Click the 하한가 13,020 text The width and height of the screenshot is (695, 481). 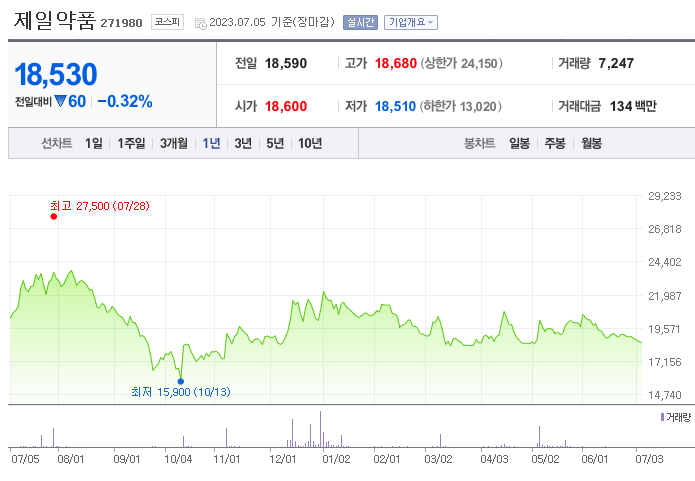coord(461,106)
